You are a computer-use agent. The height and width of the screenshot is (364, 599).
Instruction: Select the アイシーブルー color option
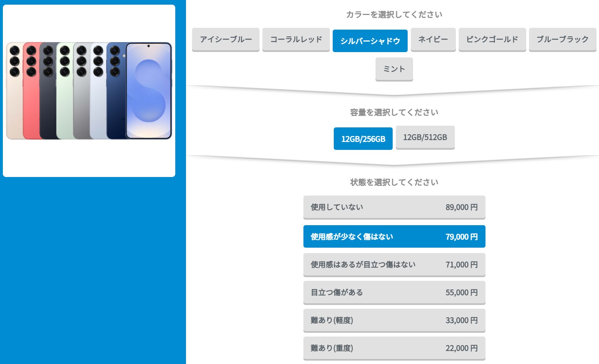click(226, 39)
